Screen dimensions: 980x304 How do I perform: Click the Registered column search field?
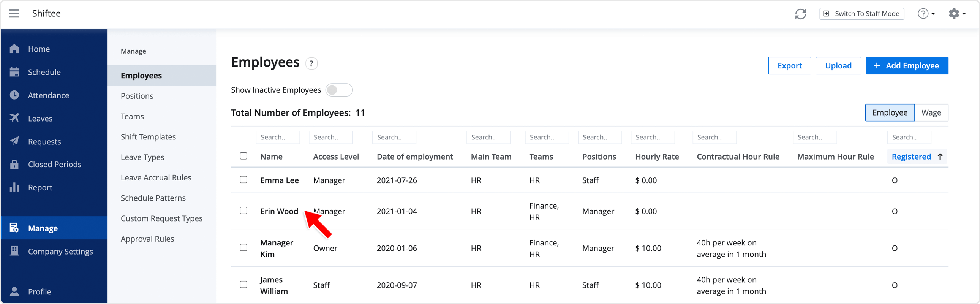tap(909, 137)
